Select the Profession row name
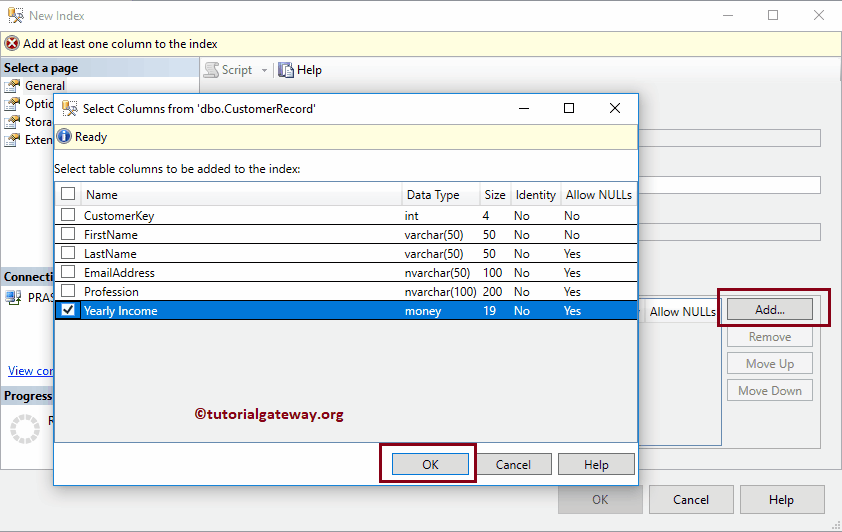 click(x=111, y=291)
